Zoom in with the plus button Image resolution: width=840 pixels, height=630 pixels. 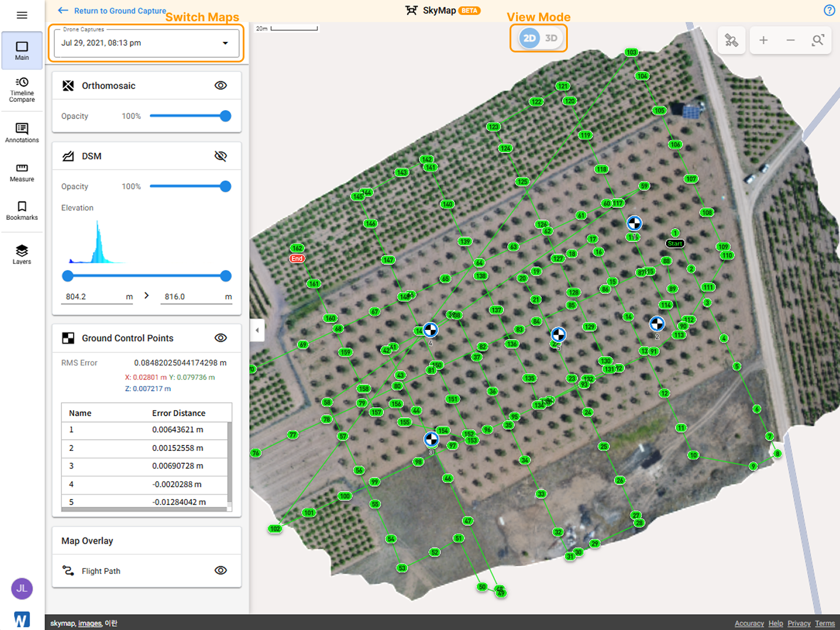tap(763, 40)
